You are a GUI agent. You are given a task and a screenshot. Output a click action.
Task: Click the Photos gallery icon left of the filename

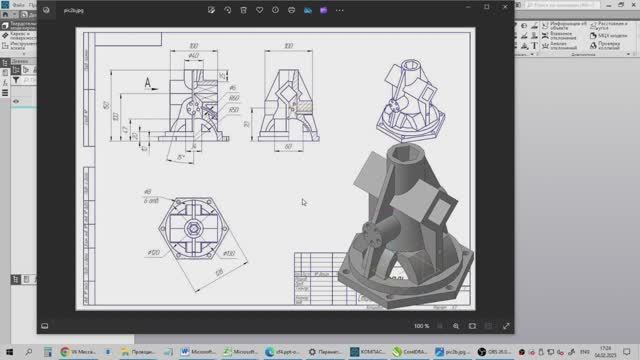[46, 10]
